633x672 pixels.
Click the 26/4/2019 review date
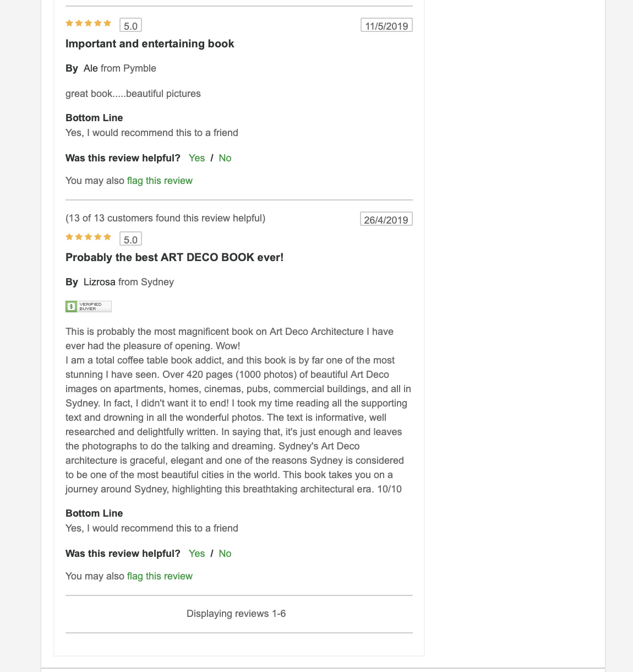pos(386,220)
